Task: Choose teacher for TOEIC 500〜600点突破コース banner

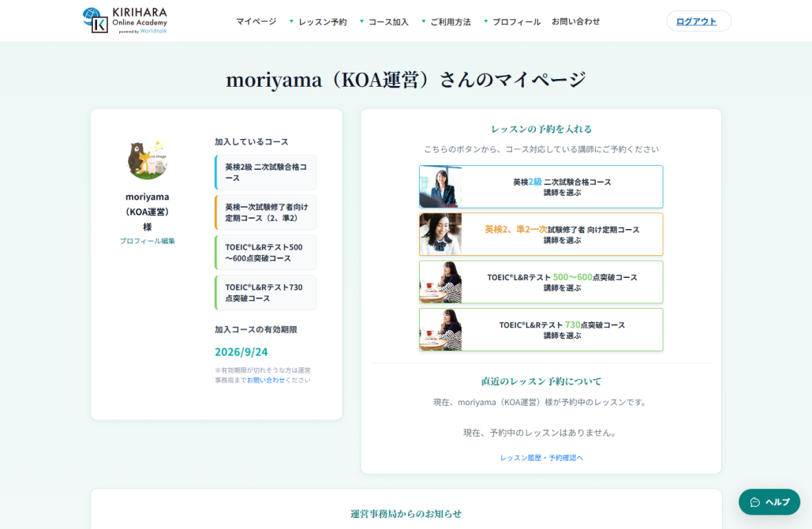Action: tap(541, 282)
